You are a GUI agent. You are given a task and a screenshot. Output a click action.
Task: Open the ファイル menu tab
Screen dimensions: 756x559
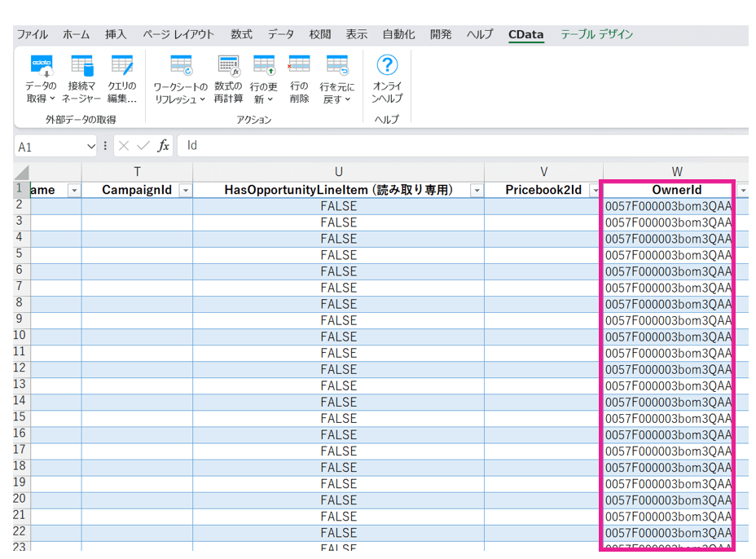click(x=33, y=35)
